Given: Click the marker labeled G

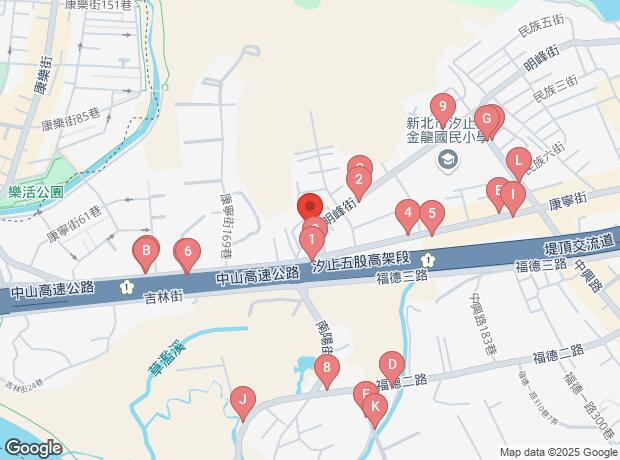Looking at the screenshot, I should [x=486, y=123].
